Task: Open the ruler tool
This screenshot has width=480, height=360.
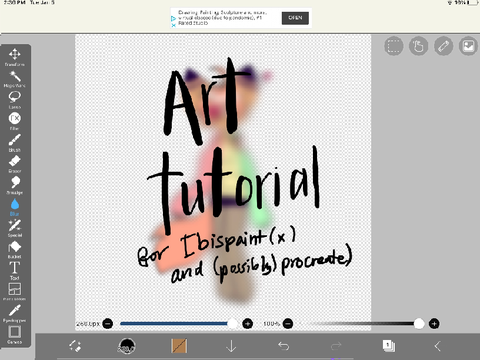Action: [x=444, y=46]
